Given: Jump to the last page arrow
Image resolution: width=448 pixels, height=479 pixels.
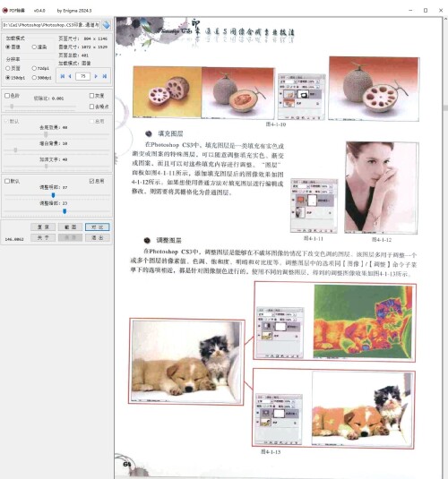Looking at the screenshot, I should tap(105, 76).
